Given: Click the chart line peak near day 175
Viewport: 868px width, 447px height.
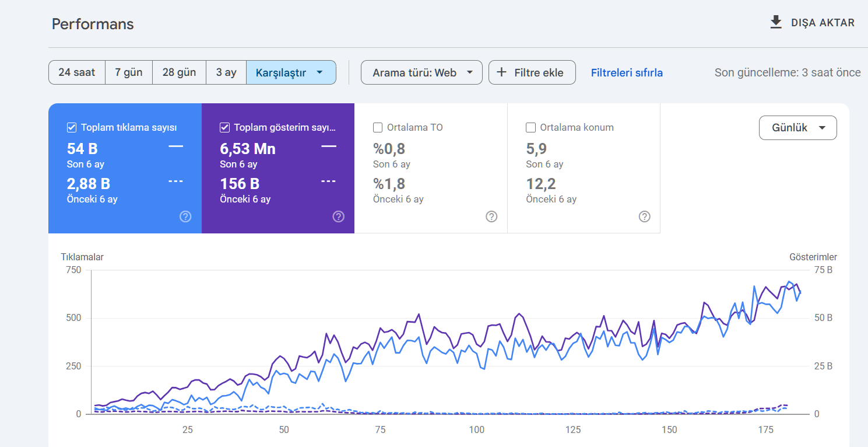Looking at the screenshot, I should click(x=754, y=287).
